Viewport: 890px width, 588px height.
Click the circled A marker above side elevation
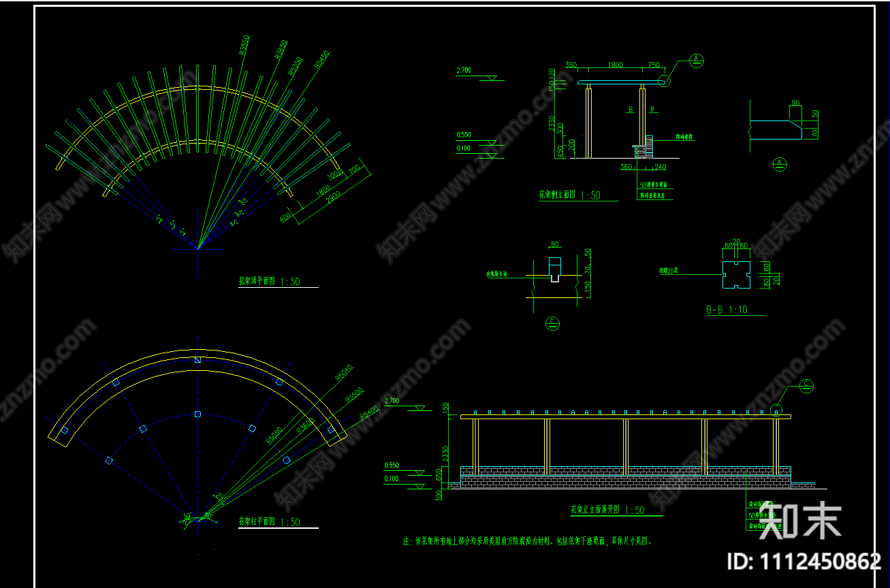pyautogui.click(x=697, y=59)
